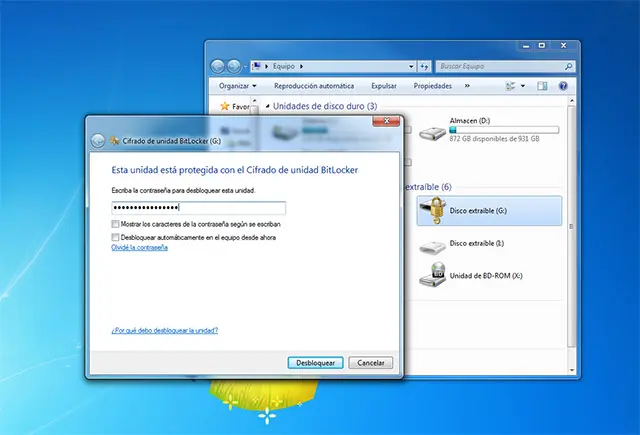Enable 'Mostrar los caracteres de la contraseña' checkbox
The width and height of the screenshot is (640, 435).
click(x=116, y=225)
